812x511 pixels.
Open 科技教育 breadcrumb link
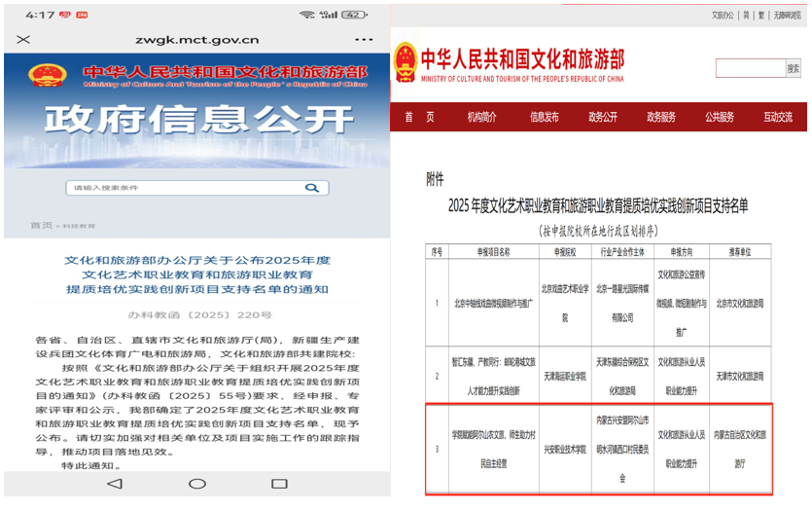point(79,226)
